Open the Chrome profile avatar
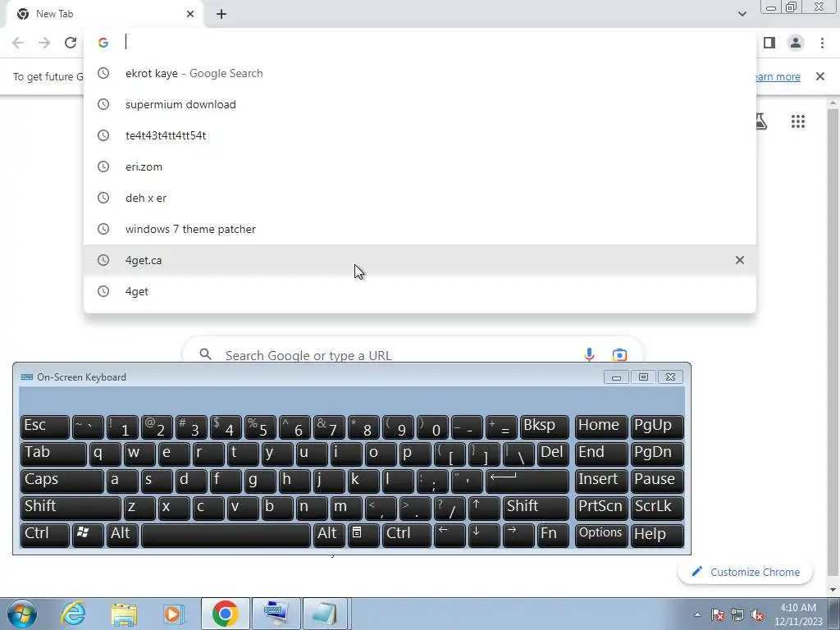The height and width of the screenshot is (630, 840). coord(796,43)
